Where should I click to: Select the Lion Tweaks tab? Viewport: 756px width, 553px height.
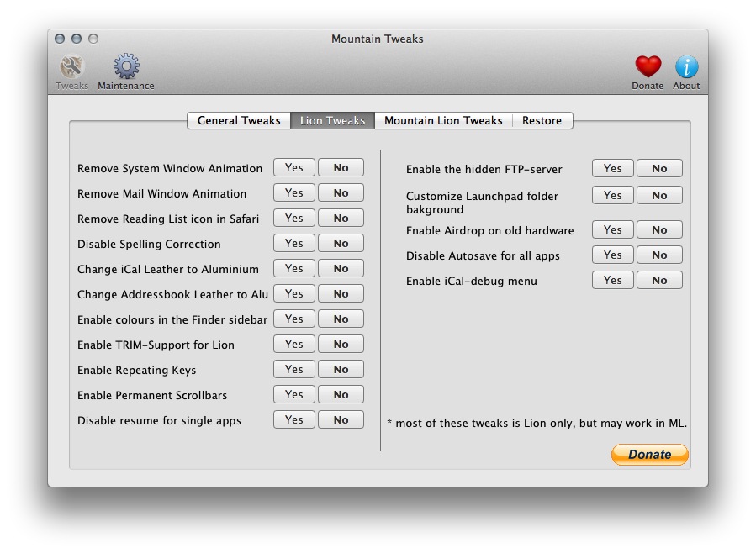pos(332,120)
